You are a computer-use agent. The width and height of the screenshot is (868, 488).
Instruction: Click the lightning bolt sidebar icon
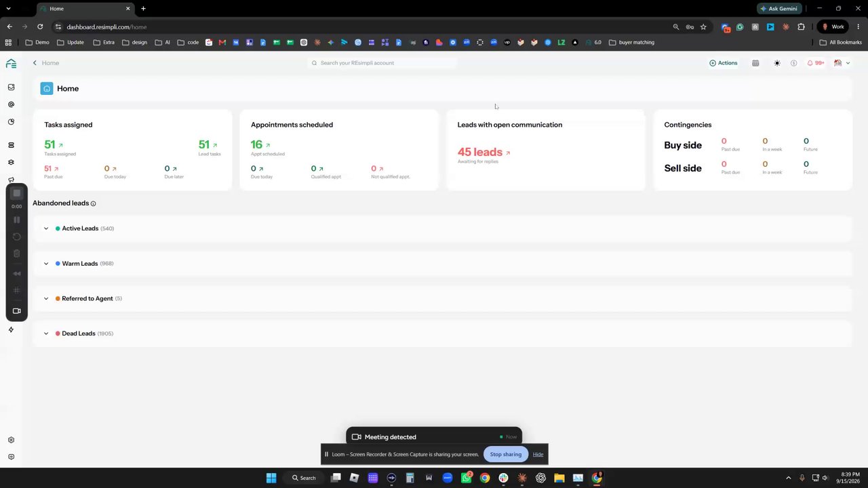pyautogui.click(x=11, y=330)
